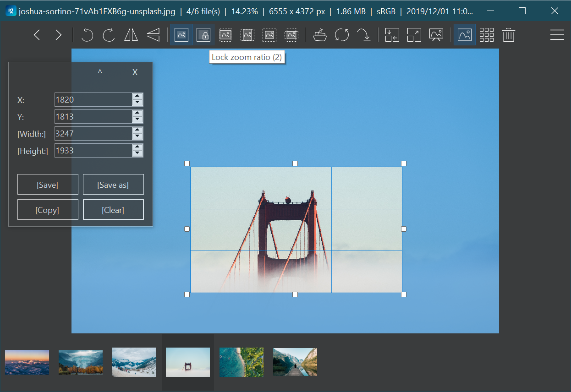571x392 pixels.
Task: Toggle Lock zoom ratio
Action: point(203,35)
